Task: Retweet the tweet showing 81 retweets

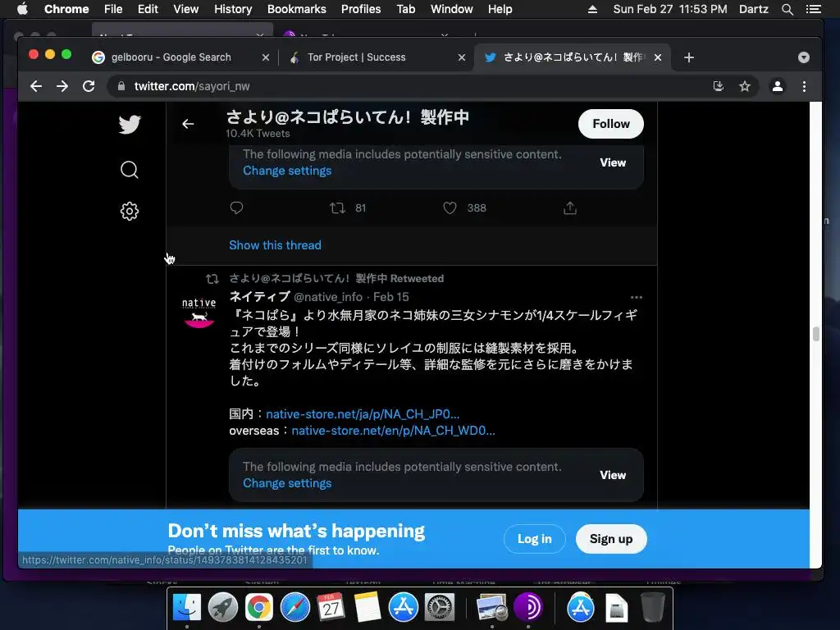Action: pyautogui.click(x=337, y=208)
